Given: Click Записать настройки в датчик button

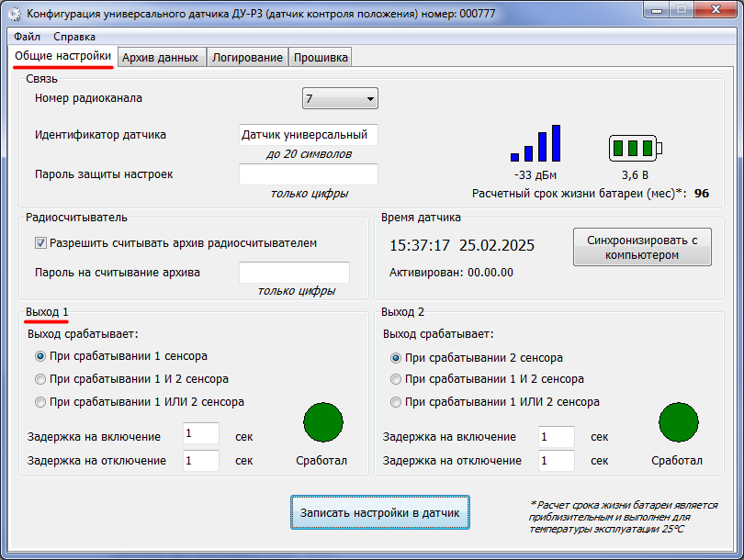Looking at the screenshot, I should (x=380, y=512).
